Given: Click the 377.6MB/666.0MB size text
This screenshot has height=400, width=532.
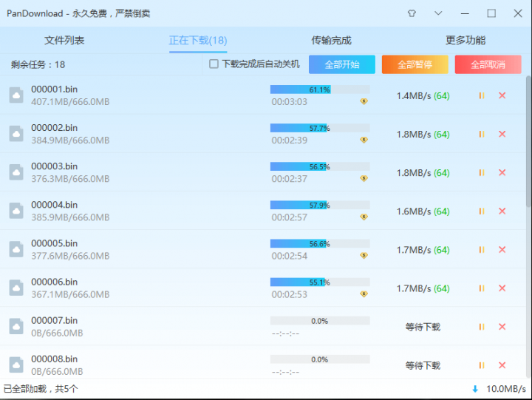Looking at the screenshot, I should (x=70, y=256).
